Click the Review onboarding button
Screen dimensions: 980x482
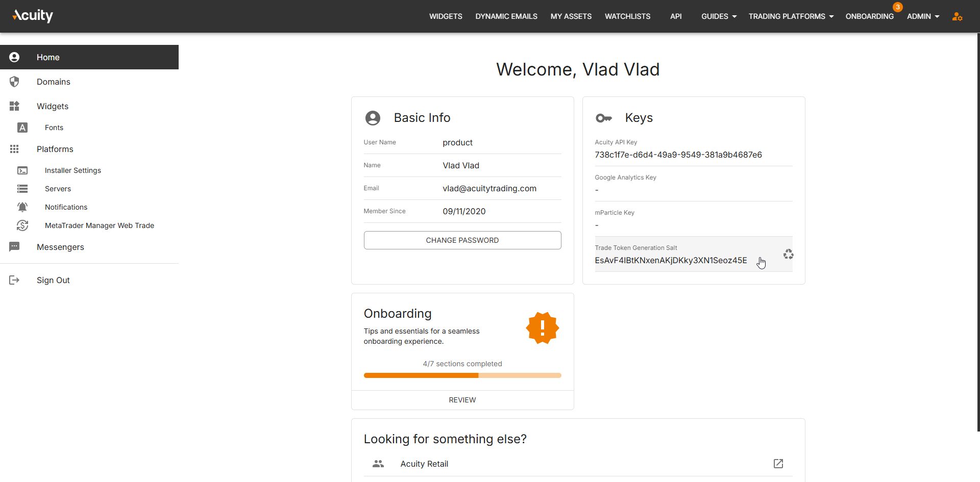coord(462,400)
